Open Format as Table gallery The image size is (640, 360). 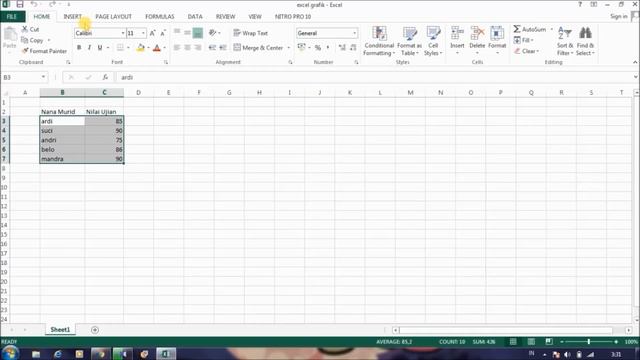409,41
